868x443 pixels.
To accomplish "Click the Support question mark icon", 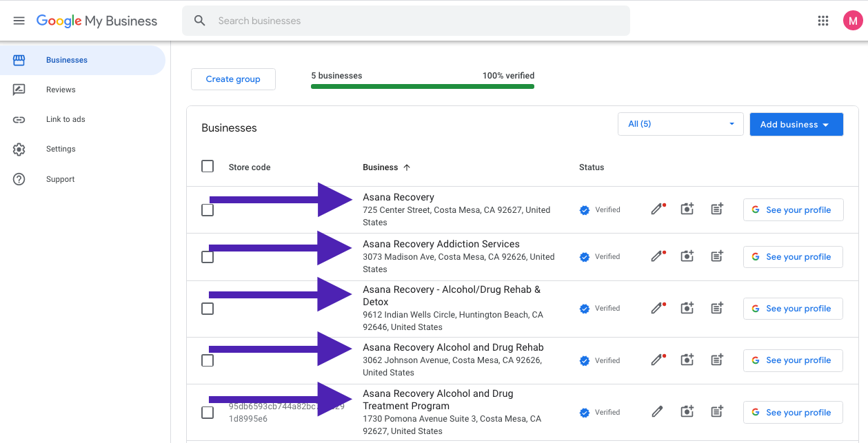I will click(x=19, y=179).
